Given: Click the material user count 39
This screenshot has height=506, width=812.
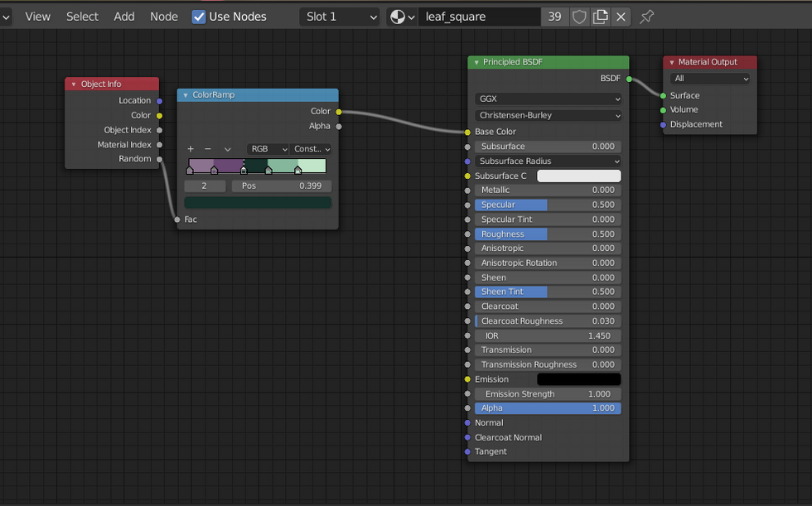Looking at the screenshot, I should pyautogui.click(x=554, y=17).
